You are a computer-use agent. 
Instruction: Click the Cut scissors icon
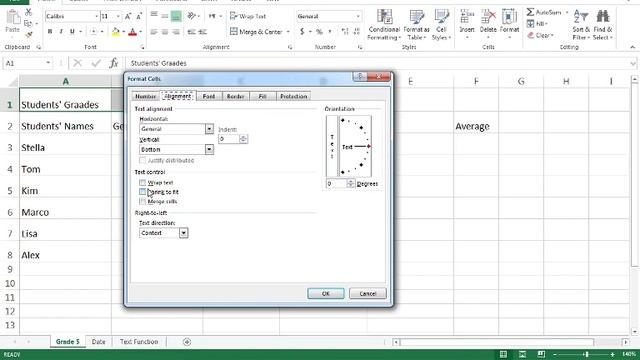[29, 12]
